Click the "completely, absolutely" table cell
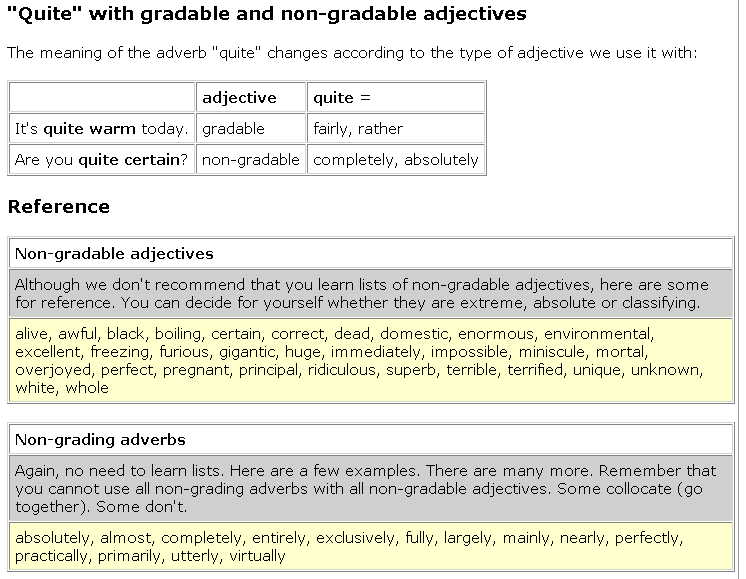This screenshot has width=746, height=579. click(395, 159)
